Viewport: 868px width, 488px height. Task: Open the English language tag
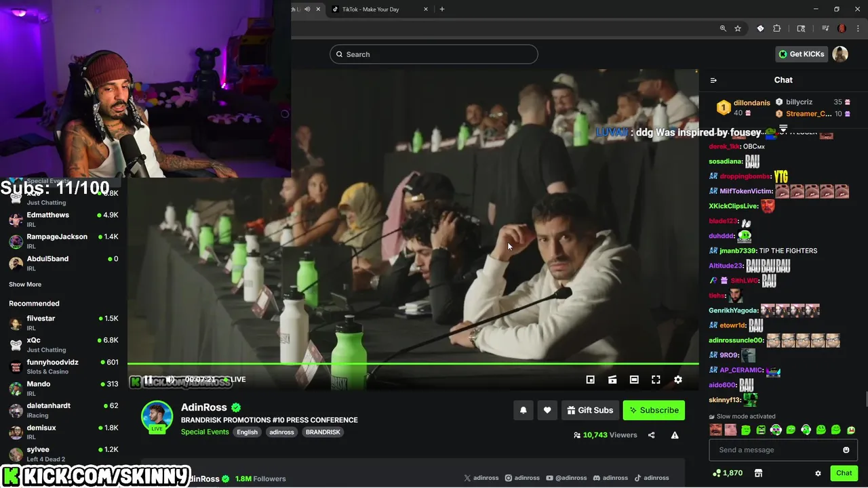tap(247, 432)
